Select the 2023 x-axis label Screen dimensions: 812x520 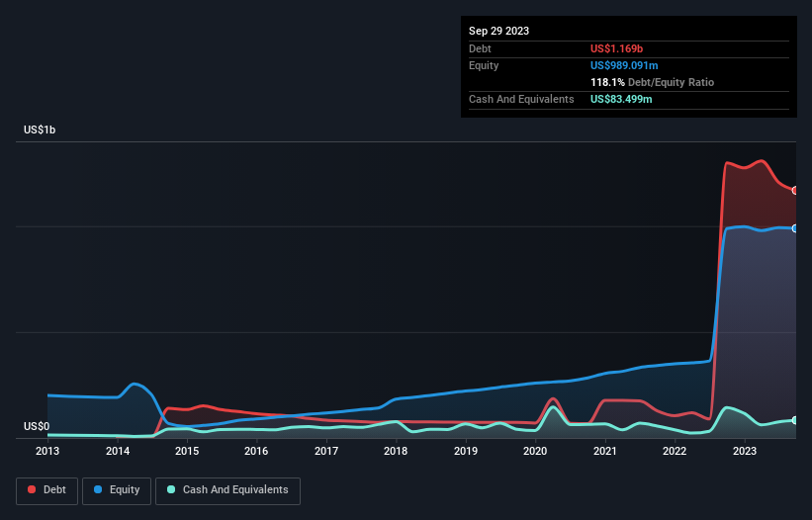point(744,451)
